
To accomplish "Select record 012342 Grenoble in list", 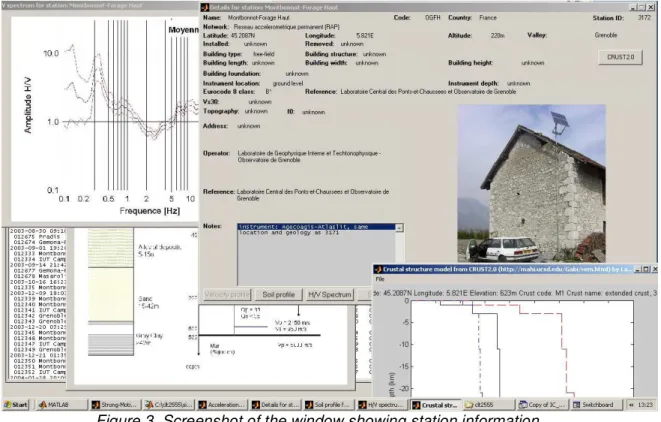I will point(40,315).
